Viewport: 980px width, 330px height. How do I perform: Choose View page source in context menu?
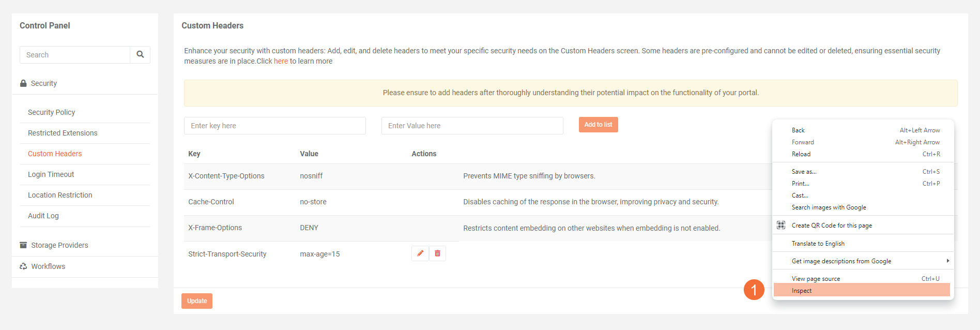click(x=816, y=279)
